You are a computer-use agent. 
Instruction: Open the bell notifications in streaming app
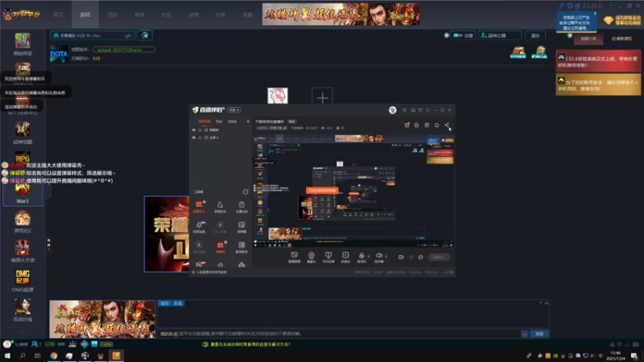[436, 125]
